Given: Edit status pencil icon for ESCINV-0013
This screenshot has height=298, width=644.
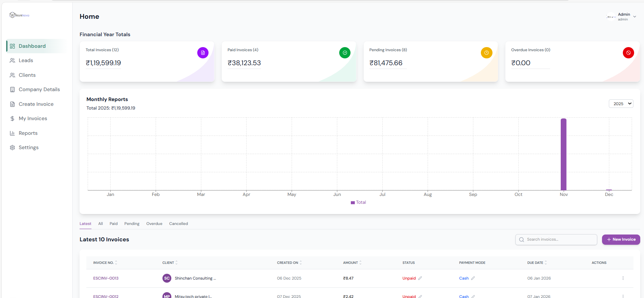Looking at the screenshot, I should click(x=420, y=278).
